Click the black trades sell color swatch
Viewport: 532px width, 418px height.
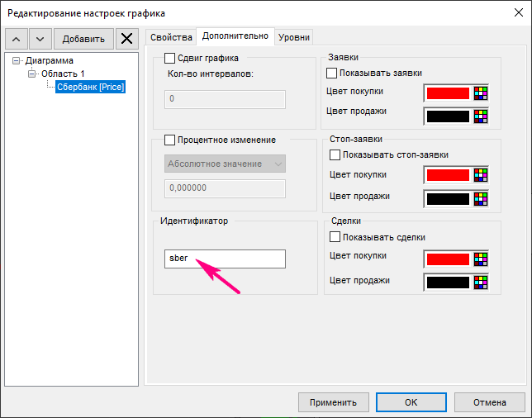coord(447,283)
